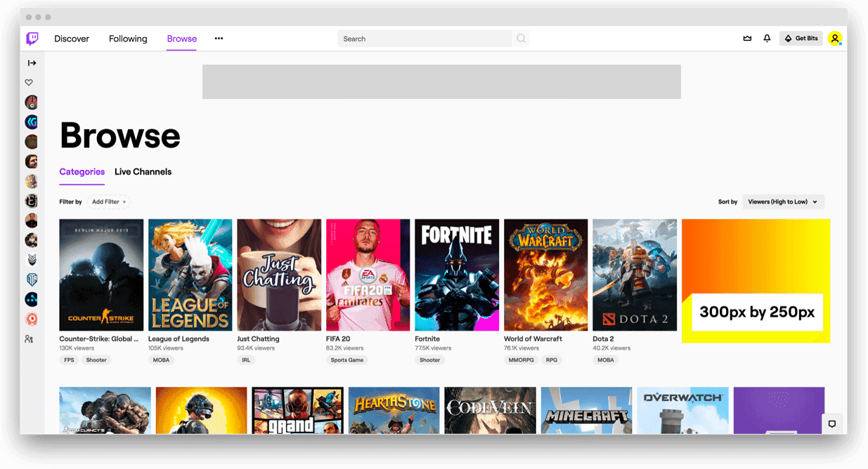Click the Dota 2 title link
Screen dimensions: 868x469
604,339
